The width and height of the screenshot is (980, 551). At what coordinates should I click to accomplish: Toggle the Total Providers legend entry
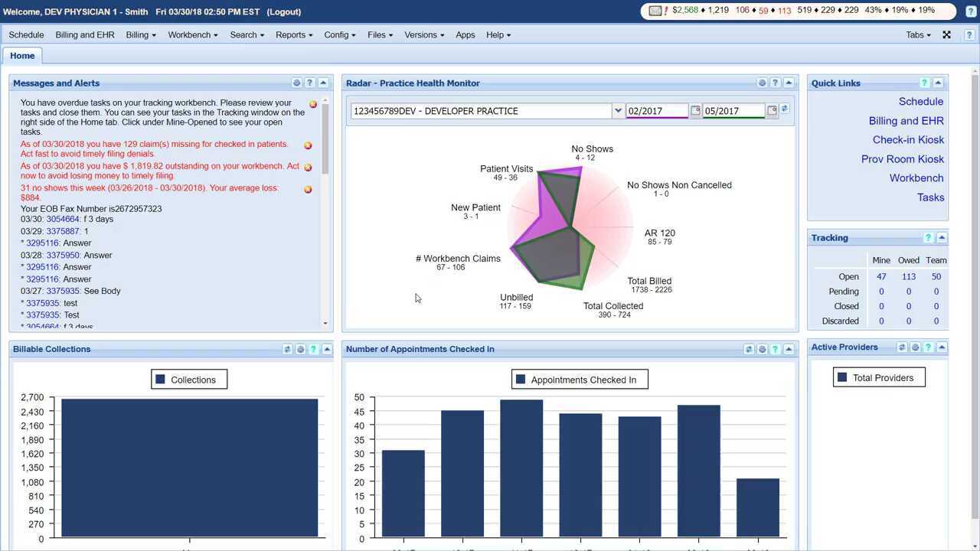878,378
